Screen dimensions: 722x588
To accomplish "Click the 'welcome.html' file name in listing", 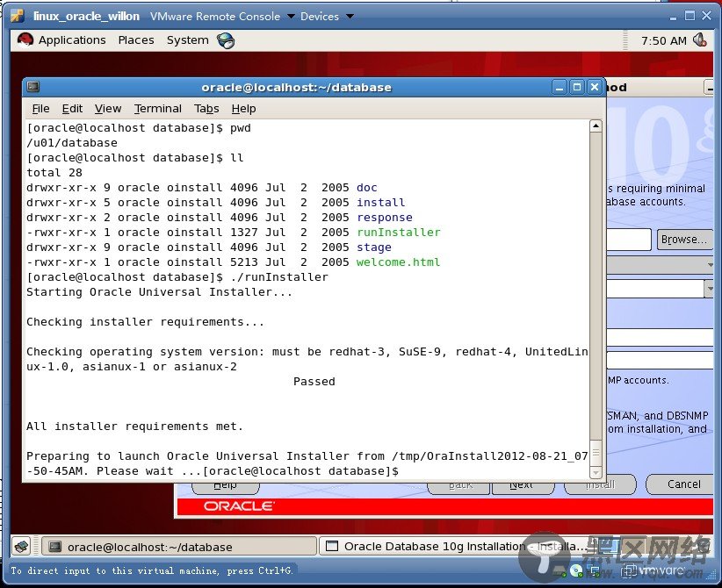I will pyautogui.click(x=398, y=262).
